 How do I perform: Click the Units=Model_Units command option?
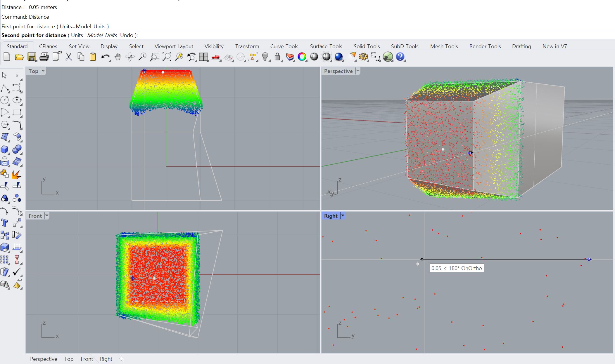[x=94, y=35]
